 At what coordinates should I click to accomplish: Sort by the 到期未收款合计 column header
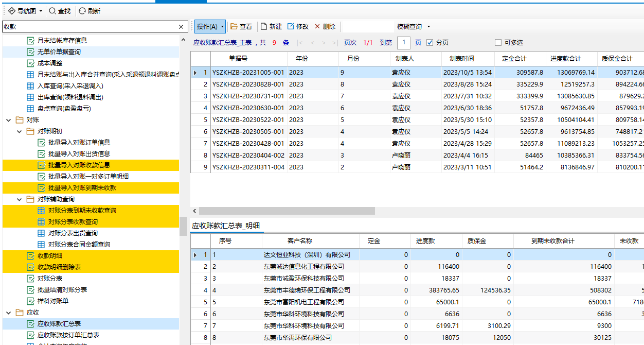564,241
